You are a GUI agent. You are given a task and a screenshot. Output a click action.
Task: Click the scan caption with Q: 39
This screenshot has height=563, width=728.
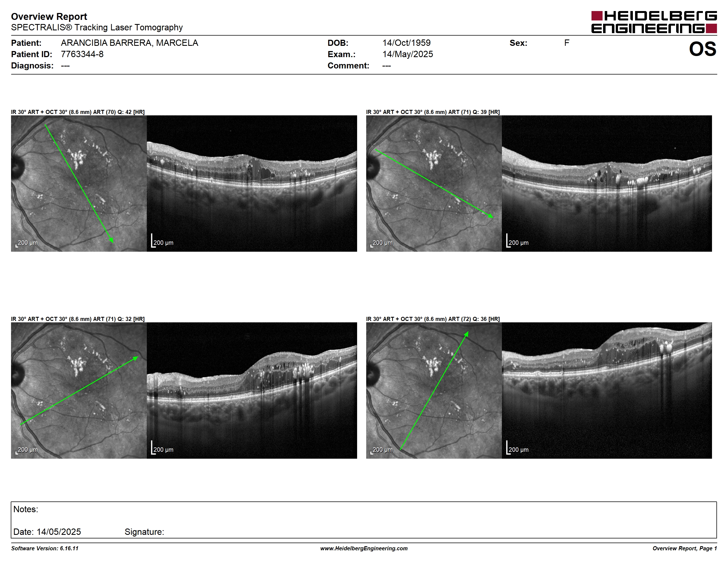pos(433,112)
